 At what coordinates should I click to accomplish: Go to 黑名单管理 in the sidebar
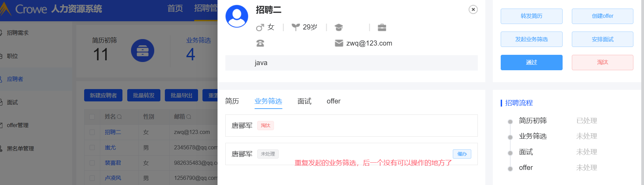(21, 148)
